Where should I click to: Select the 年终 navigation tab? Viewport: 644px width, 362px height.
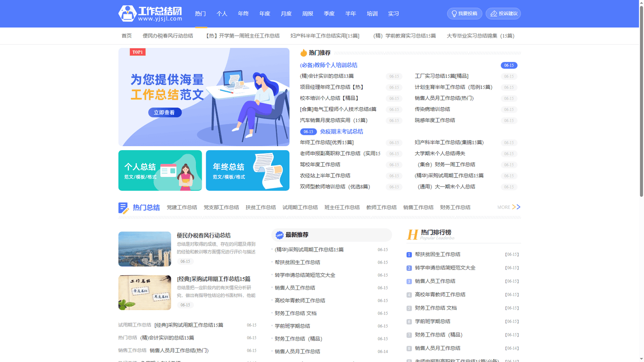point(243,13)
